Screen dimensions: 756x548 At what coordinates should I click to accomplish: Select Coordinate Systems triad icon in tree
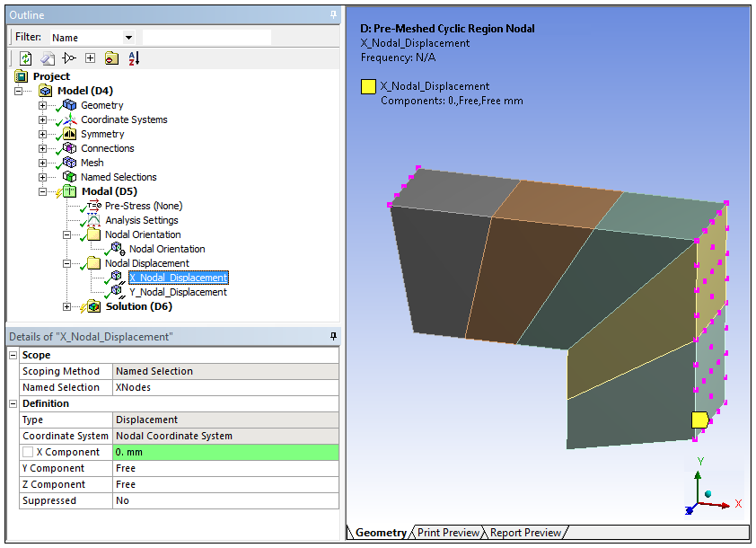coord(70,119)
